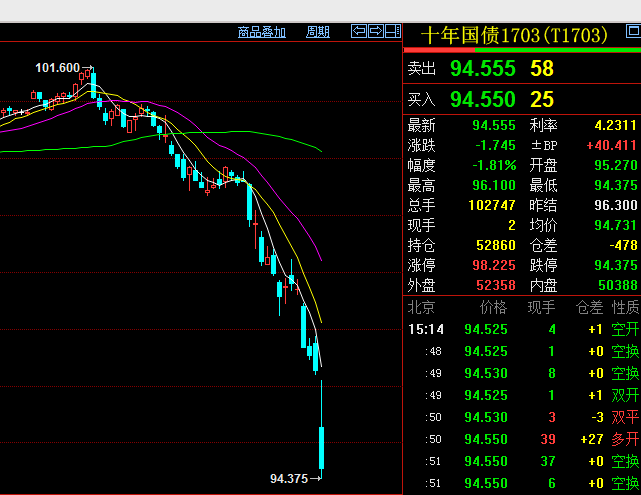Screen dimensions: 641x495
Task: Select the tick row with volume 37
Action: coord(522,461)
